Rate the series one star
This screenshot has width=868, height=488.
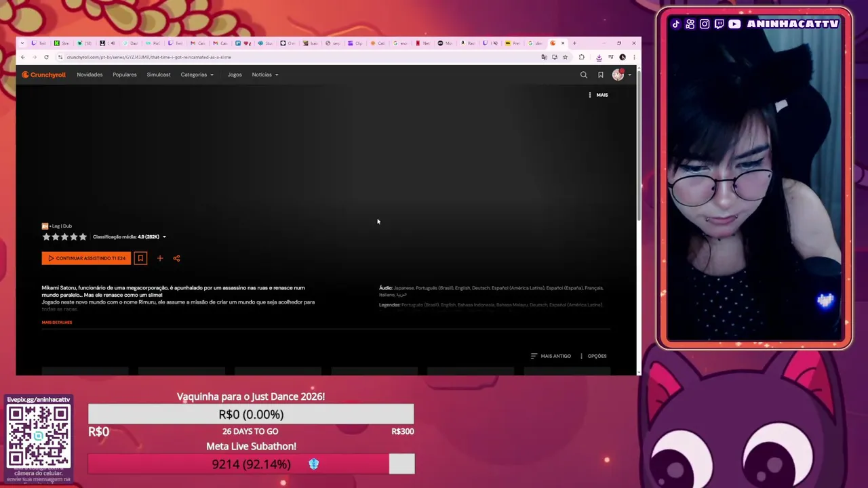(x=46, y=237)
